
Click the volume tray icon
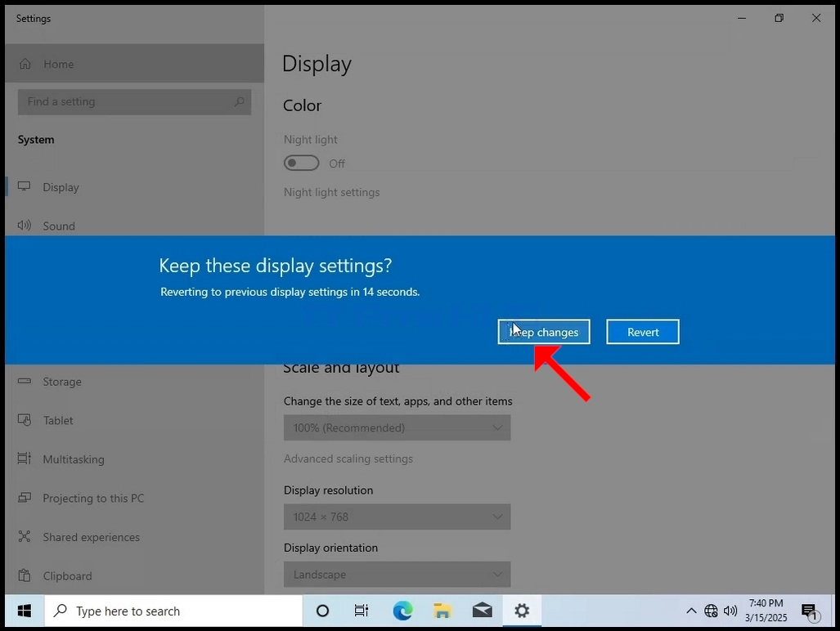point(730,611)
